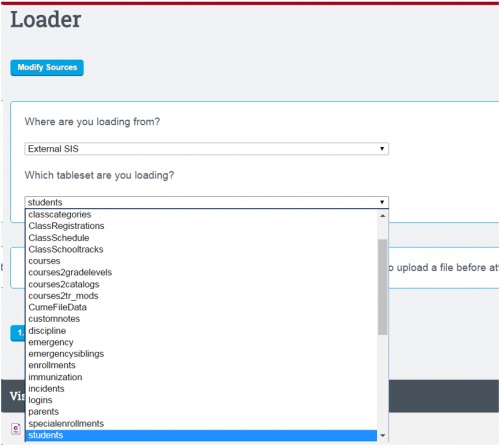The image size is (500, 447).
Task: Click the dropdown list scrollbar thumb
Action: [382, 287]
